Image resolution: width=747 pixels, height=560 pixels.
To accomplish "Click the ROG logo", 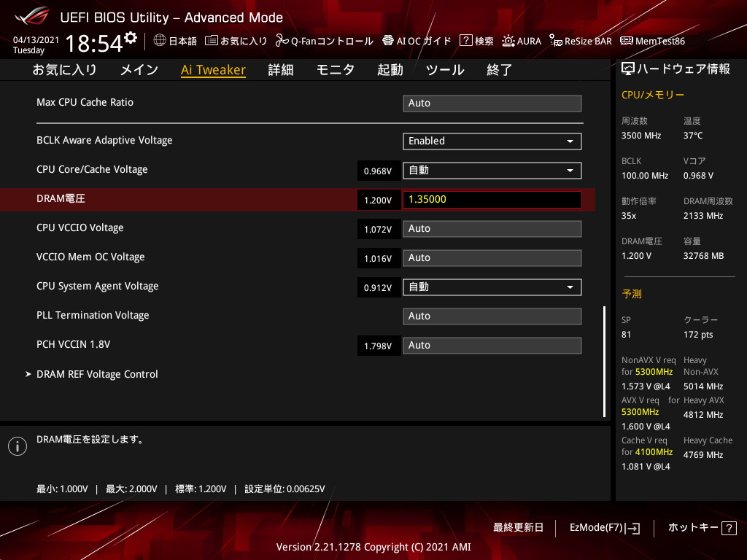I will point(32,16).
